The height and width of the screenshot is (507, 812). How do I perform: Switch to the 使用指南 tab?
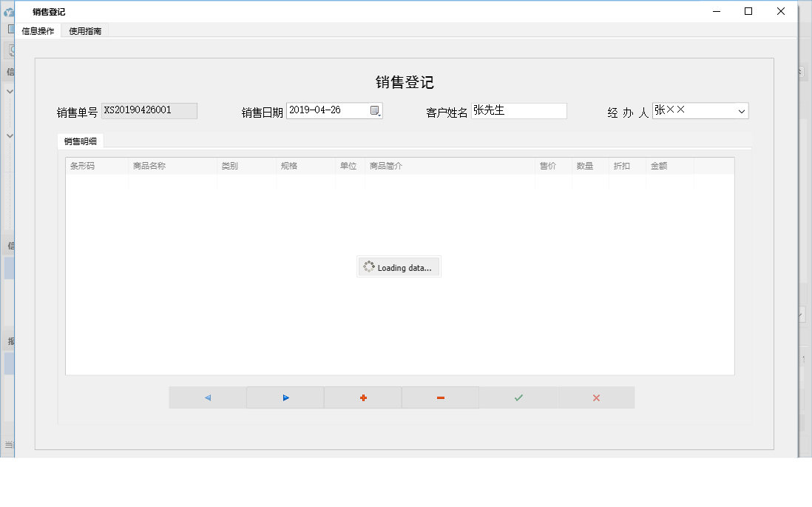click(x=84, y=31)
